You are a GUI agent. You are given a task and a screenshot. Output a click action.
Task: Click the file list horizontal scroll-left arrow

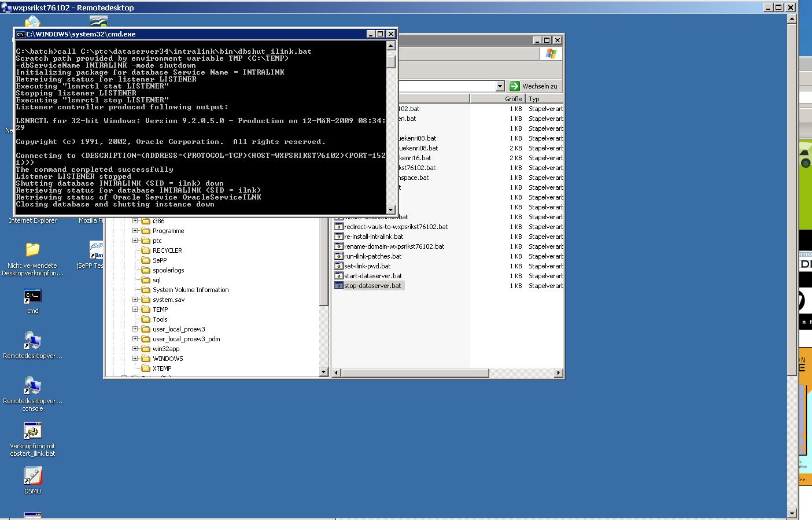coord(337,373)
